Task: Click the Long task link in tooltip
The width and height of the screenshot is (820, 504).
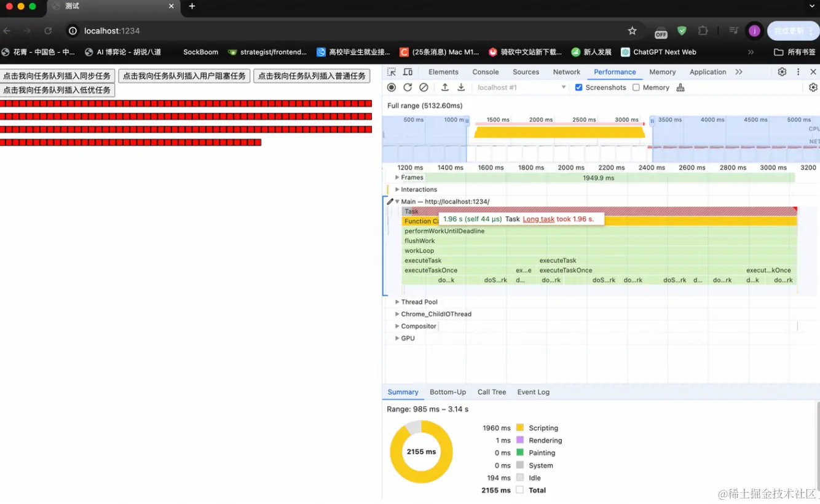Action: tap(538, 219)
